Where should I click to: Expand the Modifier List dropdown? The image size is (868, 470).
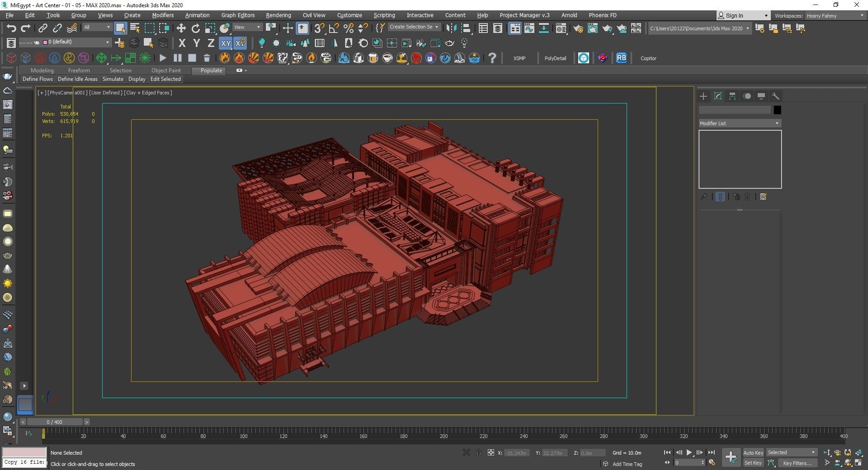(740, 123)
